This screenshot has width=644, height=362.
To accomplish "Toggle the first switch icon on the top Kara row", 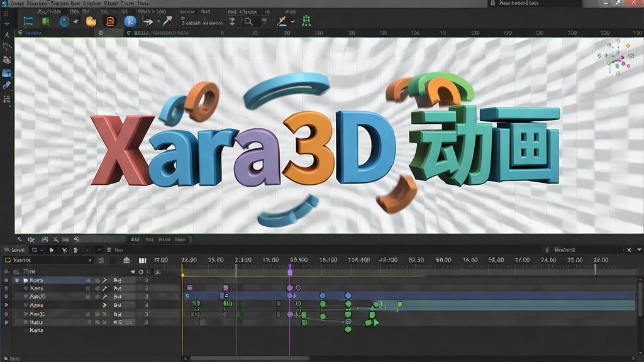I will 88,280.
